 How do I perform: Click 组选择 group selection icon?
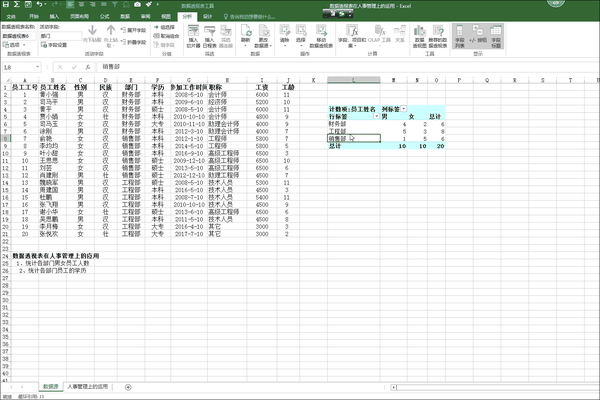tap(164, 27)
